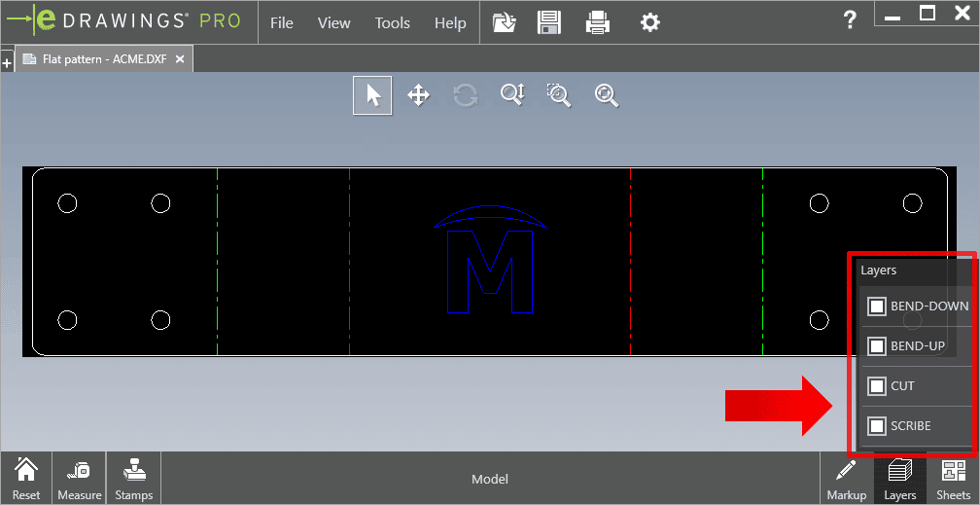The image size is (980, 505).
Task: Open the Sheets panel
Action: click(953, 479)
